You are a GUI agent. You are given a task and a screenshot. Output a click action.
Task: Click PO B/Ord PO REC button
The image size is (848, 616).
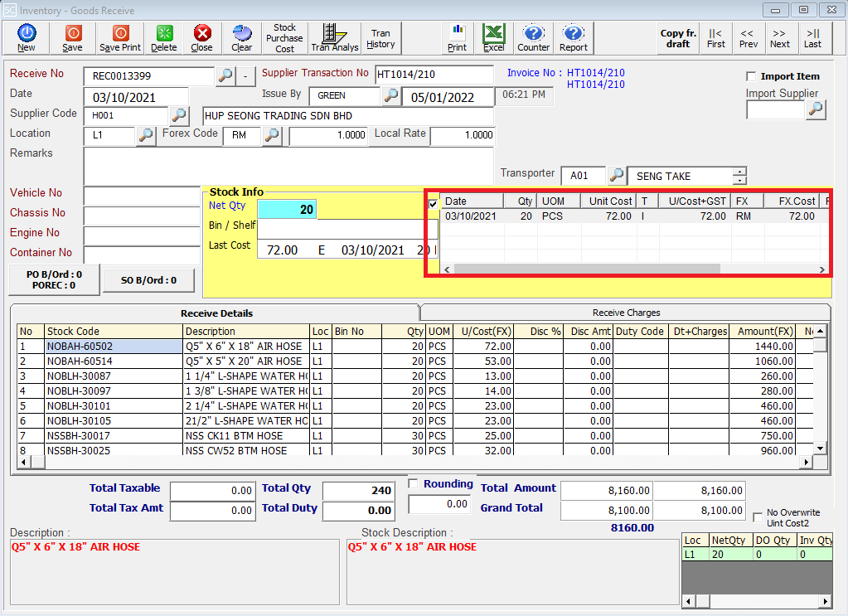click(54, 279)
